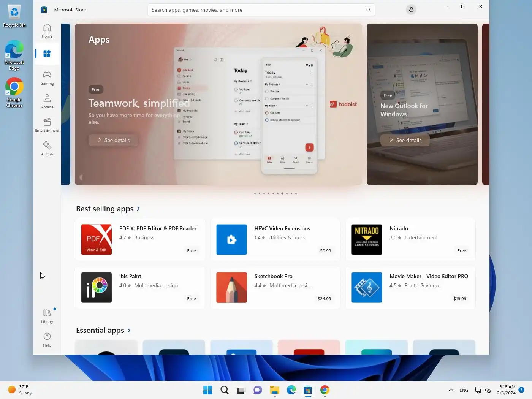Open the notification badge in the system tray
The height and width of the screenshot is (399, 532).
pos(521,390)
